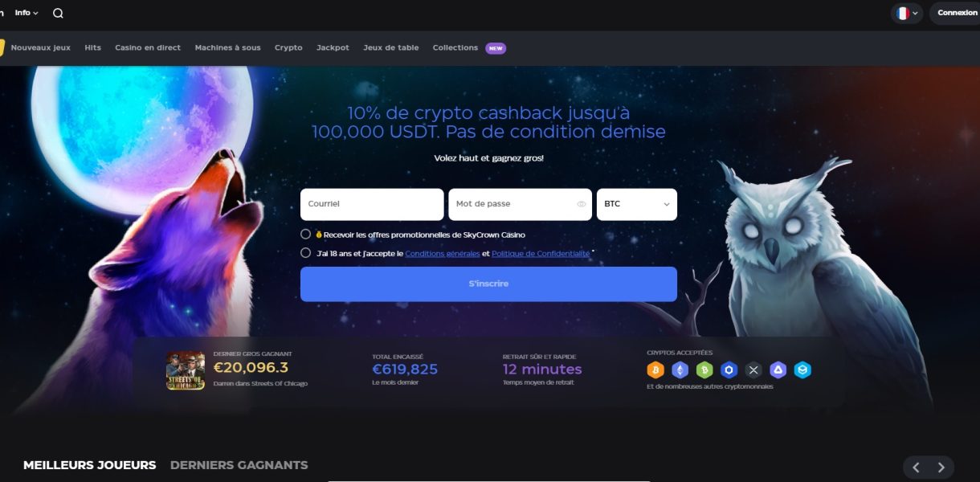The width and height of the screenshot is (980, 482).
Task: Open the BTC currency dropdown
Action: click(637, 204)
